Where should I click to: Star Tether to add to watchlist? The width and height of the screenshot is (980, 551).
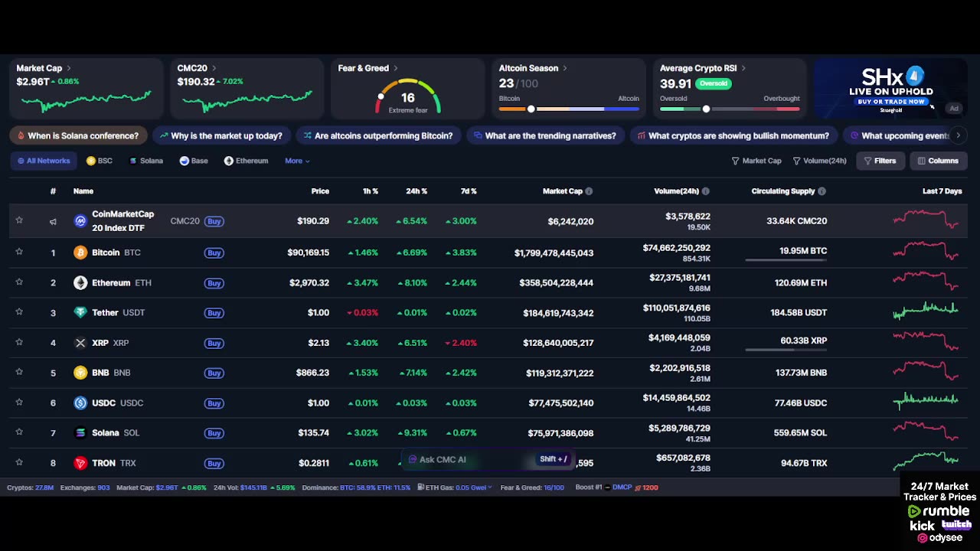point(19,312)
